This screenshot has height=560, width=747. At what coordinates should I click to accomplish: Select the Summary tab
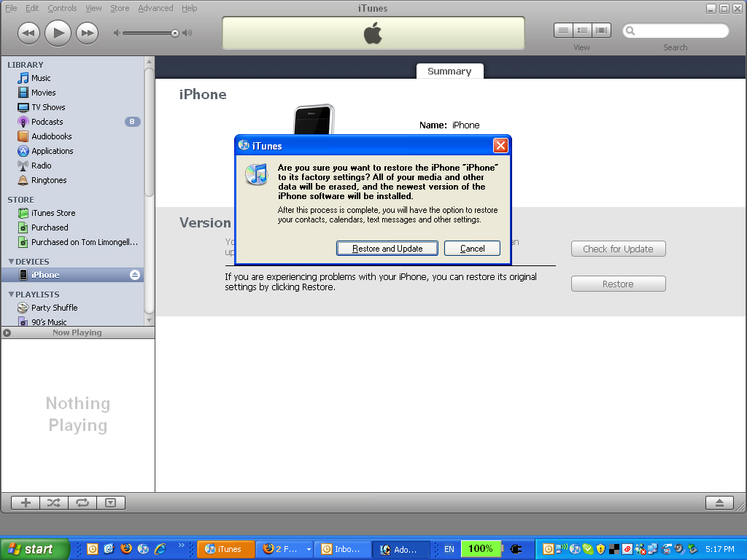pos(449,71)
